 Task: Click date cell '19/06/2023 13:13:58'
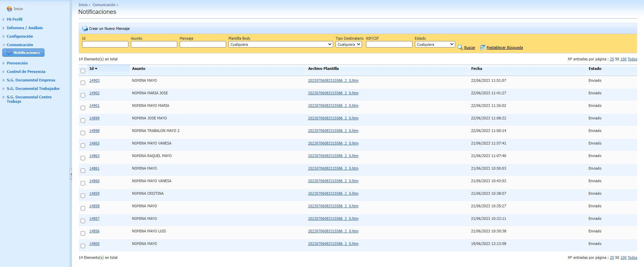coord(488,244)
